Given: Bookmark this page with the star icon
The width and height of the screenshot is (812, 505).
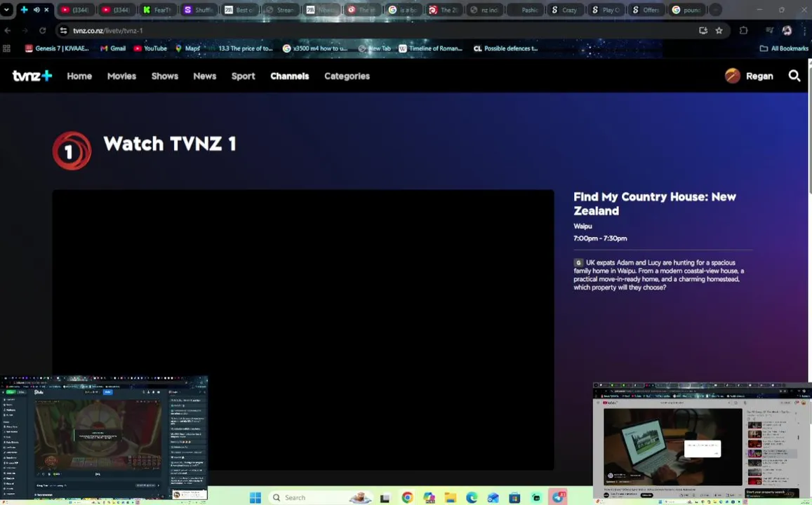Looking at the screenshot, I should pyautogui.click(x=719, y=31).
